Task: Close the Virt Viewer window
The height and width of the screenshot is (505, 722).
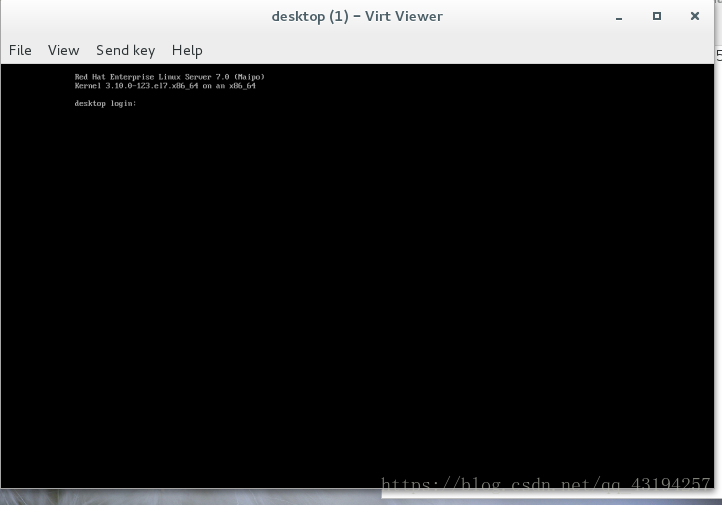Action: [695, 16]
